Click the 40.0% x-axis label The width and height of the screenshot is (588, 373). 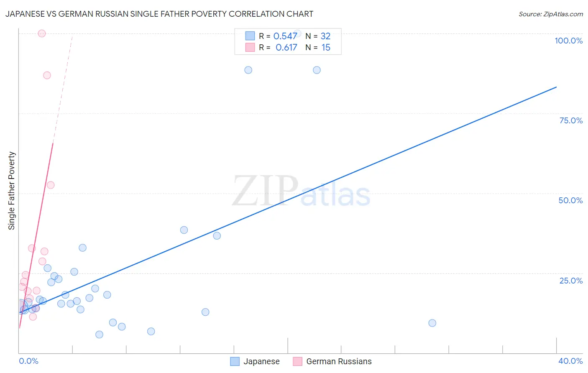coord(570,361)
